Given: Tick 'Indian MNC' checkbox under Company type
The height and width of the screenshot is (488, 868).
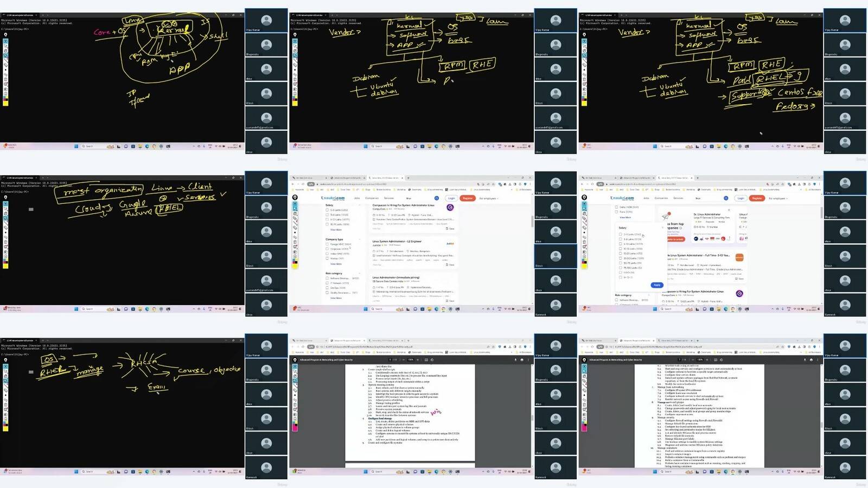Looking at the screenshot, I should click(327, 254).
